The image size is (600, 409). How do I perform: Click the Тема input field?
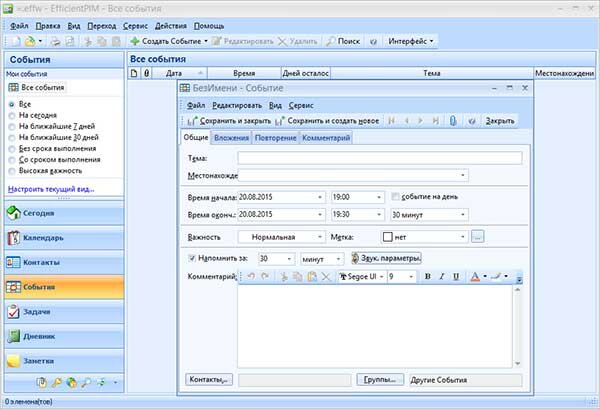tap(380, 158)
